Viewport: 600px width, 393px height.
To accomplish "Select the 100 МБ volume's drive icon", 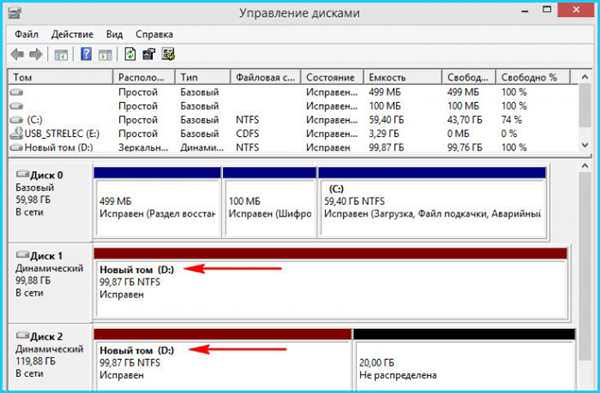I will point(17,106).
